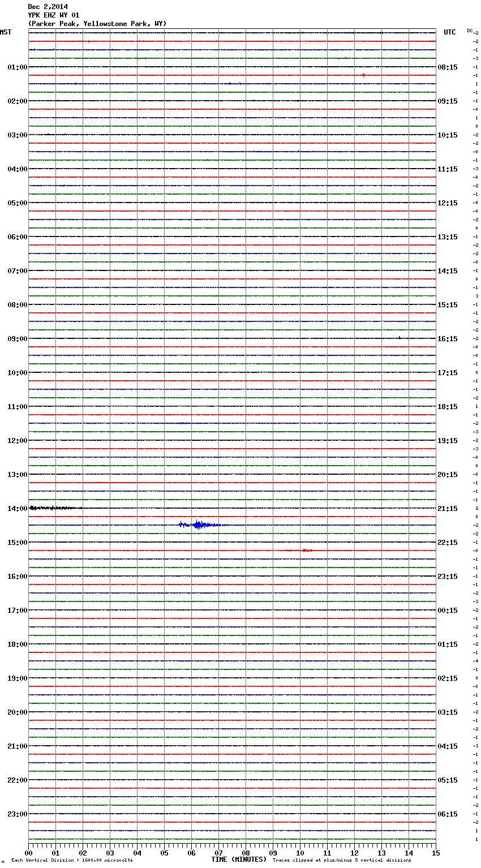Click the 'TIME (MINUTES)' axis title
This screenshot has height=868, width=481.
239,860
